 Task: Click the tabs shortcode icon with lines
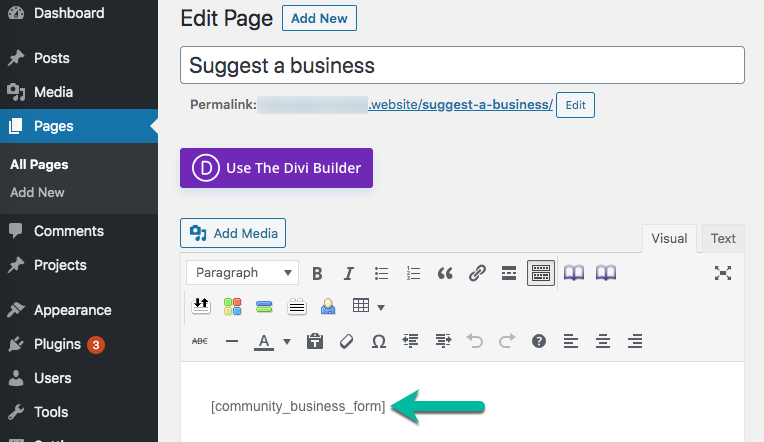(x=297, y=307)
